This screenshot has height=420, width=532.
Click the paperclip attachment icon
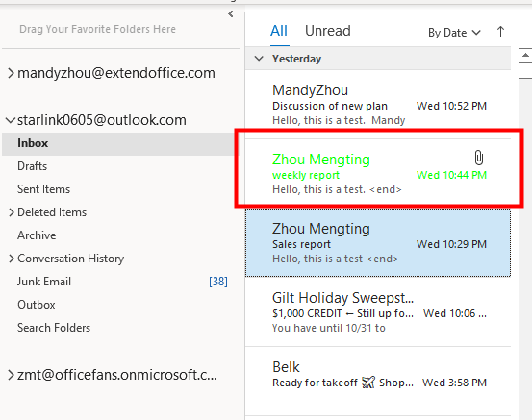479,158
